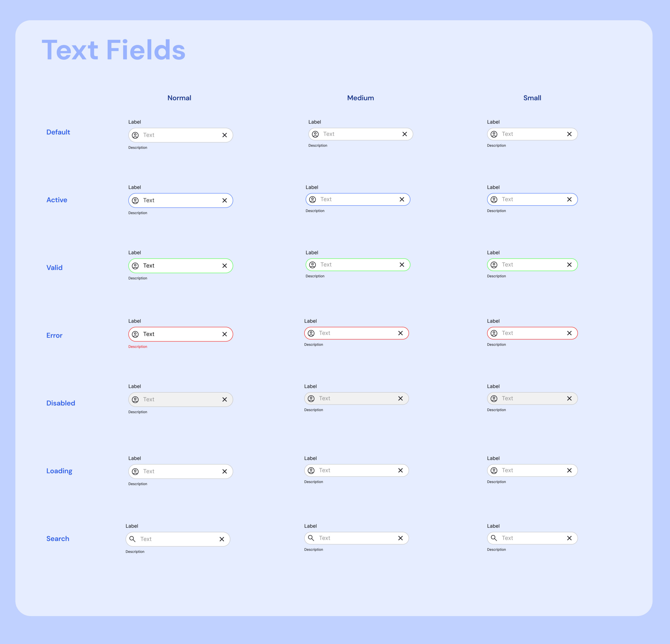
Task: Click the user icon in the Default Normal field
Action: [135, 135]
